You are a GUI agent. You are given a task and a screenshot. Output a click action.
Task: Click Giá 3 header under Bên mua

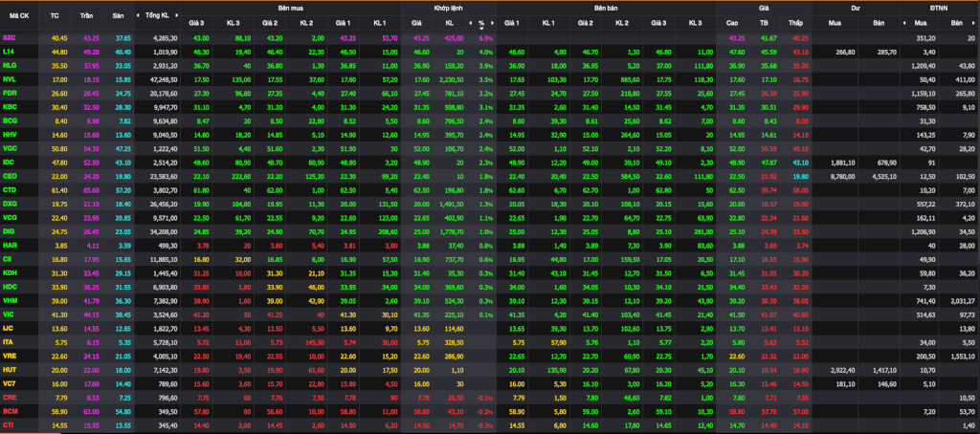(196, 23)
